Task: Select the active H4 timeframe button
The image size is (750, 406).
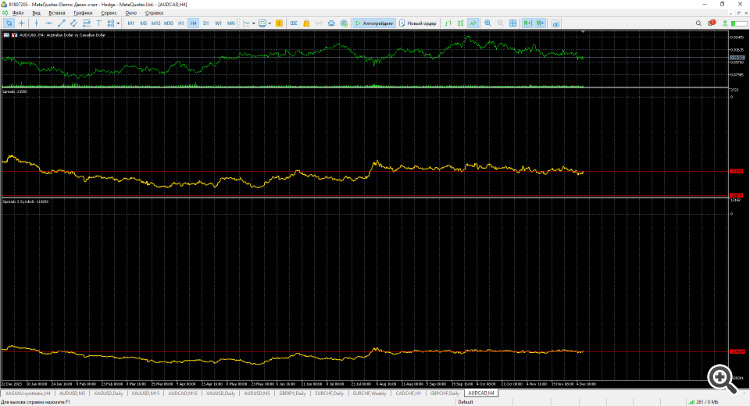Action: pos(193,23)
